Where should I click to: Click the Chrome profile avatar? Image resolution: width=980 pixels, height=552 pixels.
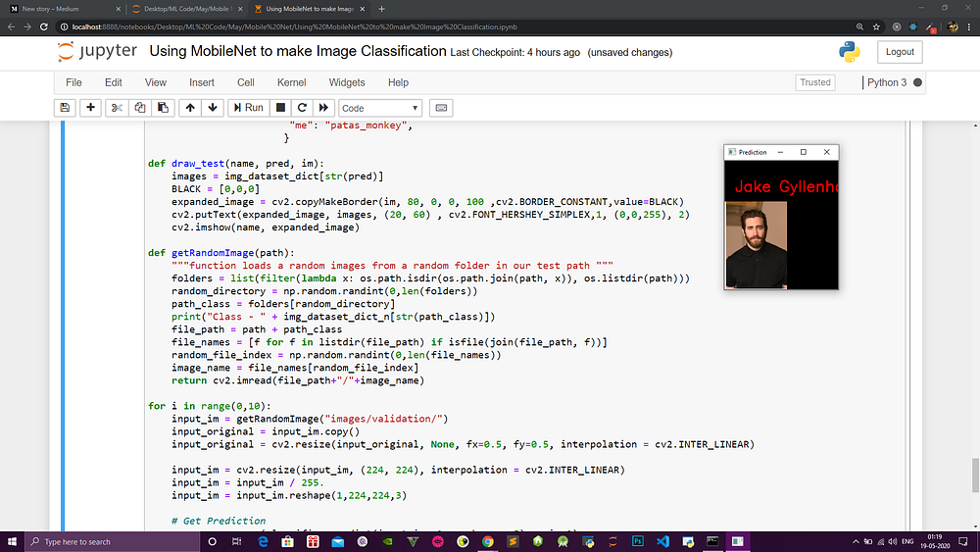point(953,26)
